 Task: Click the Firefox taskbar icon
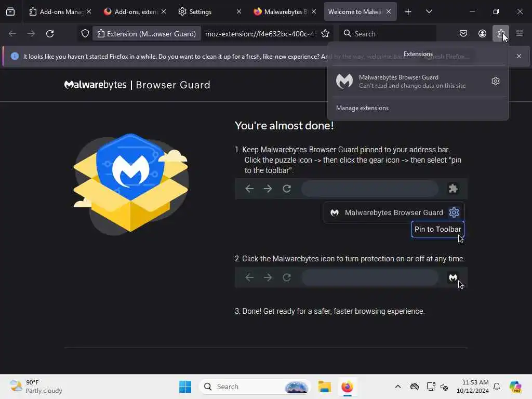347,387
